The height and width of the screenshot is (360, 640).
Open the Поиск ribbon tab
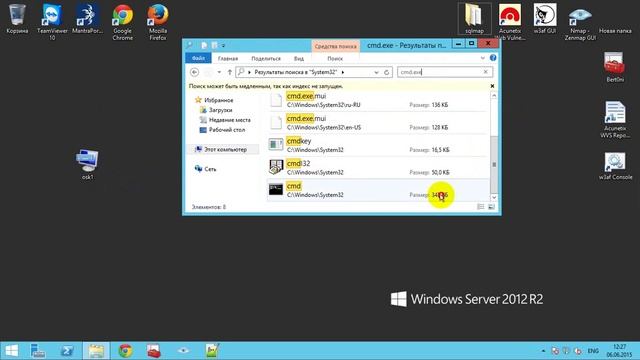click(335, 58)
